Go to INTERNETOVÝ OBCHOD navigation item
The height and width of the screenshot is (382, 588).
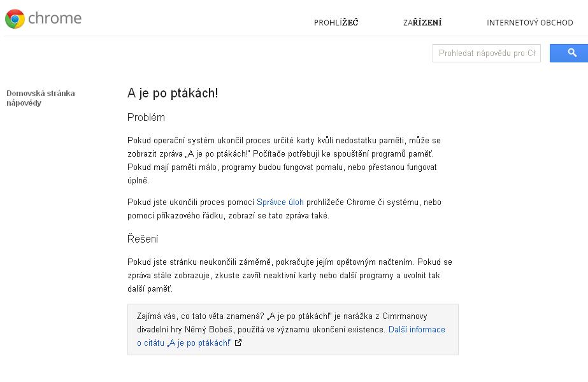(x=530, y=23)
